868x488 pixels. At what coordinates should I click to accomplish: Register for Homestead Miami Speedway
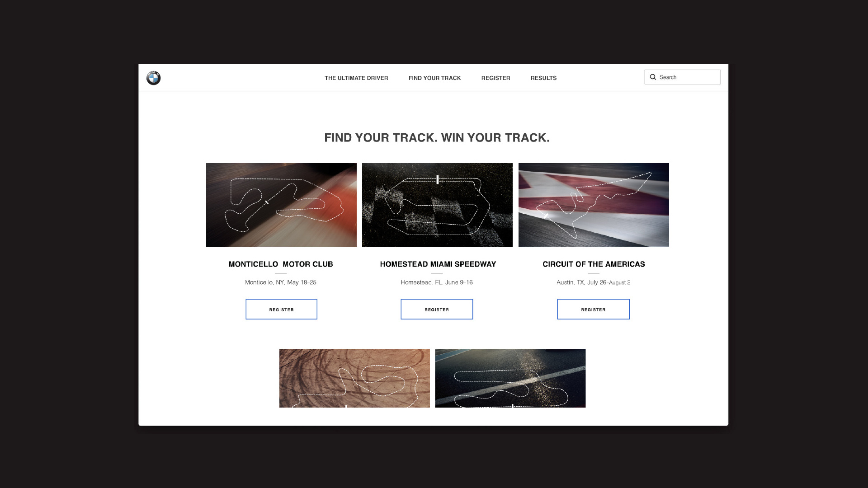click(x=437, y=310)
